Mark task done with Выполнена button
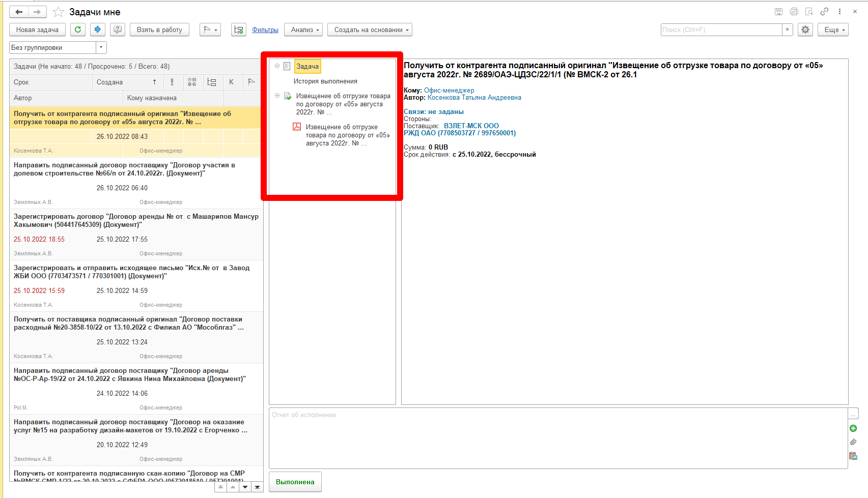868x498 pixels. click(x=295, y=482)
